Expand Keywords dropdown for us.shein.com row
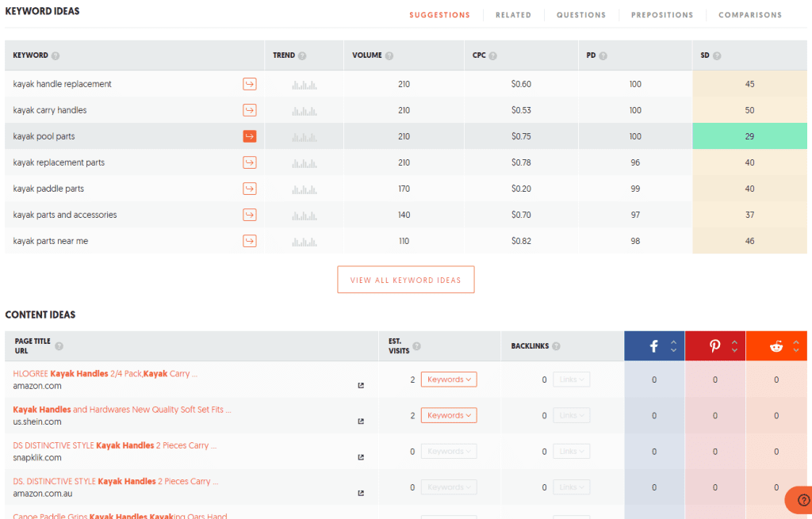 tap(449, 415)
